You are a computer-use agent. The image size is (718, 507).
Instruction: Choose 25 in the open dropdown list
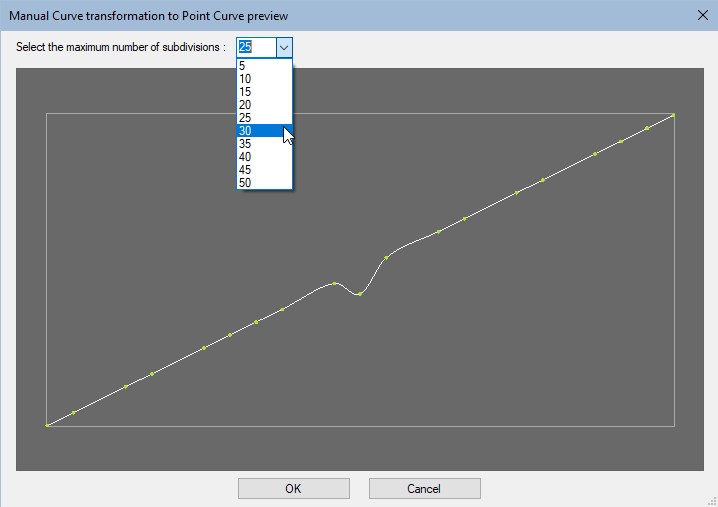tap(264, 118)
